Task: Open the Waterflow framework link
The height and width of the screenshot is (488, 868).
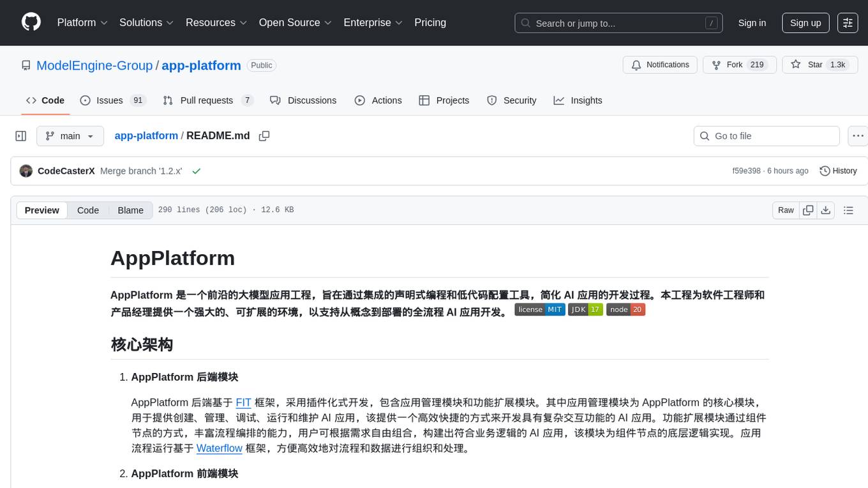Action: 219,448
